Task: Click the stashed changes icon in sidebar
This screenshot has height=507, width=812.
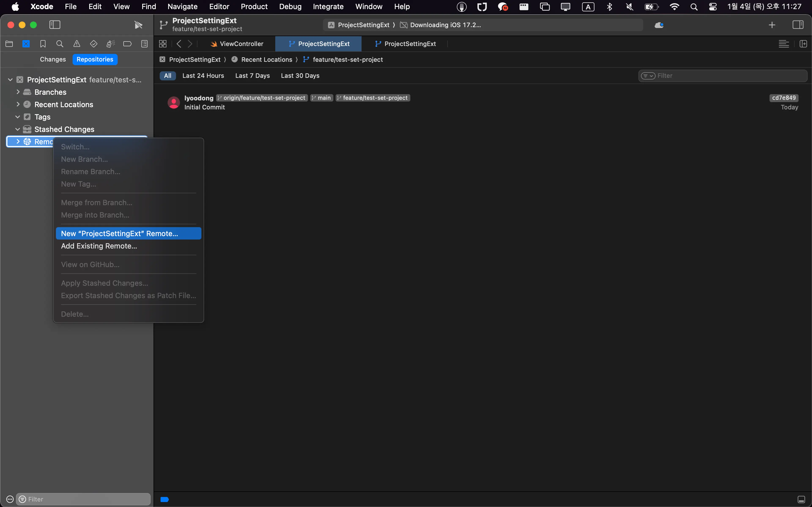Action: pyautogui.click(x=27, y=128)
